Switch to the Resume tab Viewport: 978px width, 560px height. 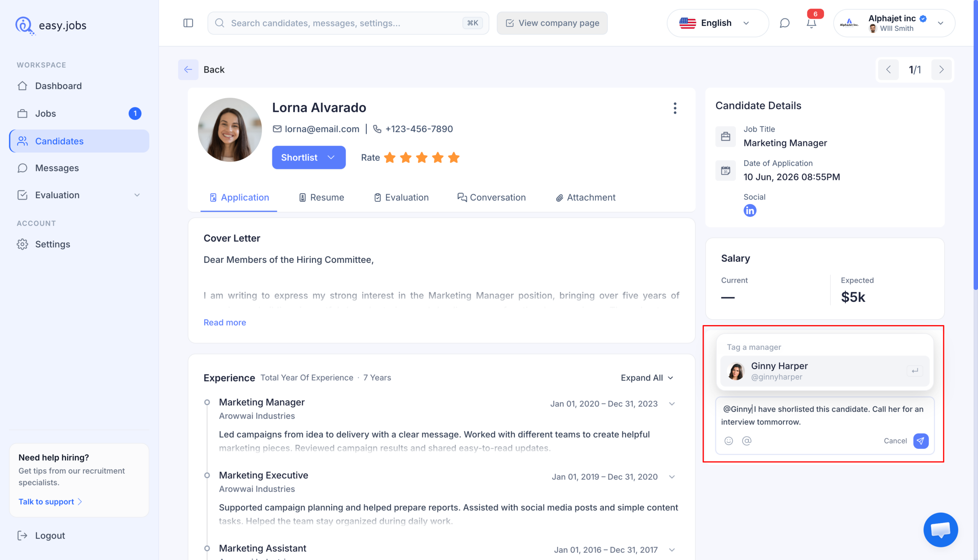(x=322, y=197)
